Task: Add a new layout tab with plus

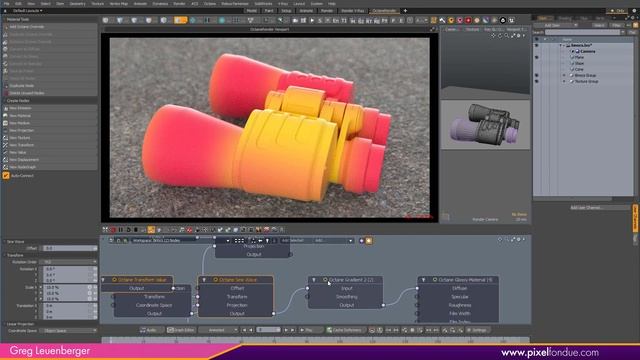Action: 405,11
